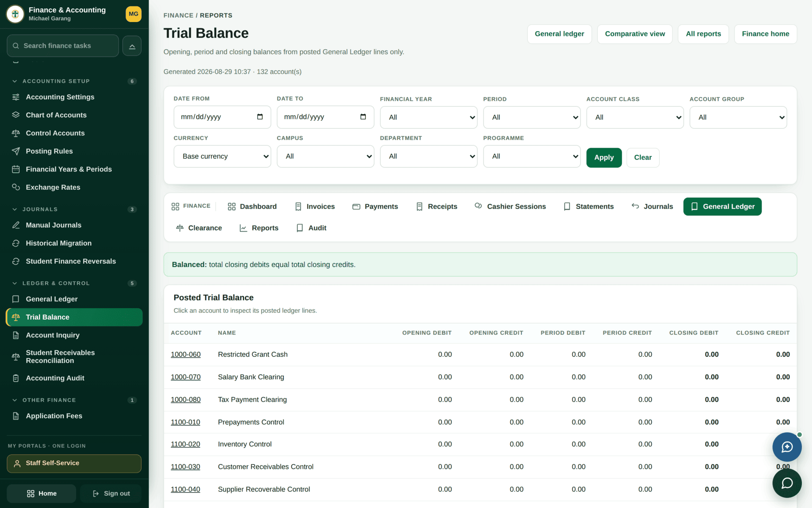Click the Accounting Audit clipboard icon
Image resolution: width=812 pixels, height=508 pixels.
16,378
